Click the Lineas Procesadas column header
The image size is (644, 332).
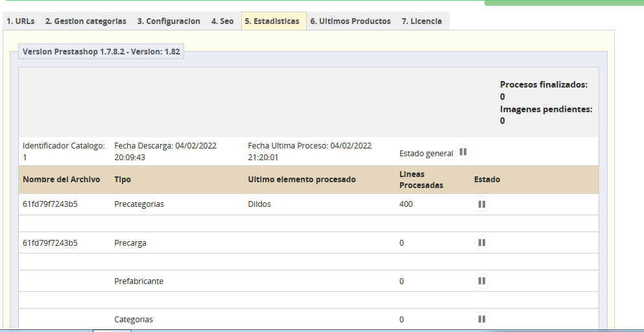(x=421, y=180)
